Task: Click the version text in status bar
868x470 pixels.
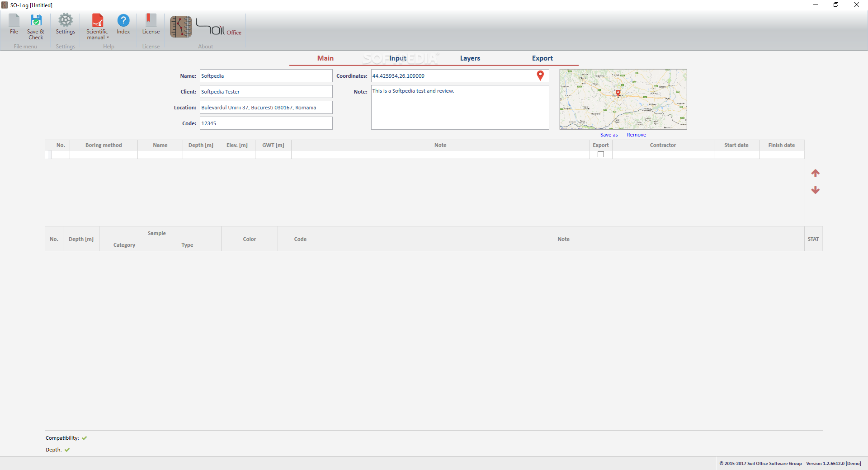Action: 833,463
